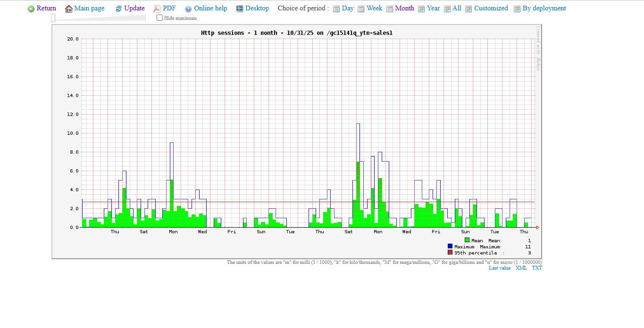Click the graph zoom slider handle
Viewport: 644px width, 328px height.
click(54, 18)
